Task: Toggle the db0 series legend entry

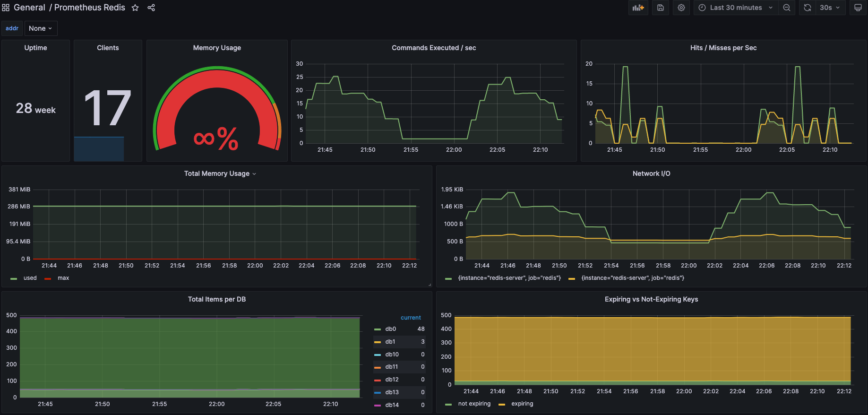Action: click(390, 329)
